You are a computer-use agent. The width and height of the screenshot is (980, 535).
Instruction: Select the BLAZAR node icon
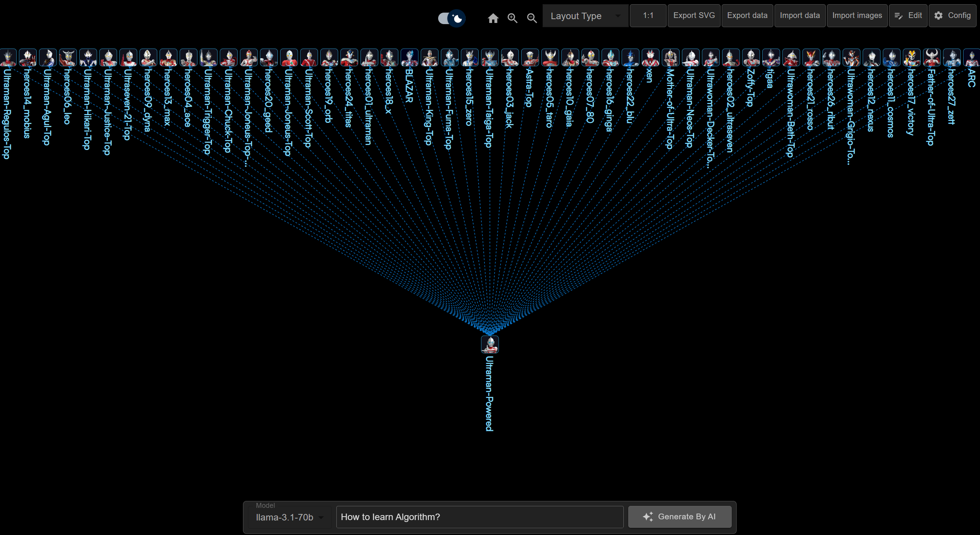(x=409, y=57)
